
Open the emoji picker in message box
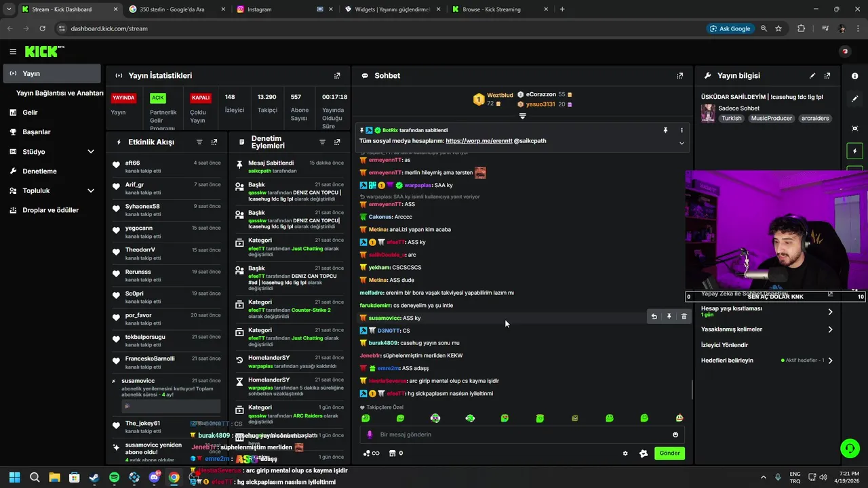[x=675, y=434]
